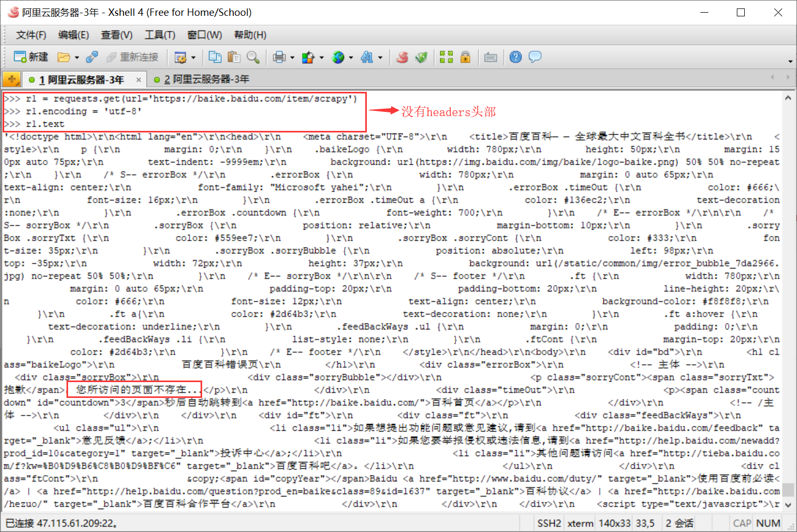Open the 查看(V) menu

[117, 35]
